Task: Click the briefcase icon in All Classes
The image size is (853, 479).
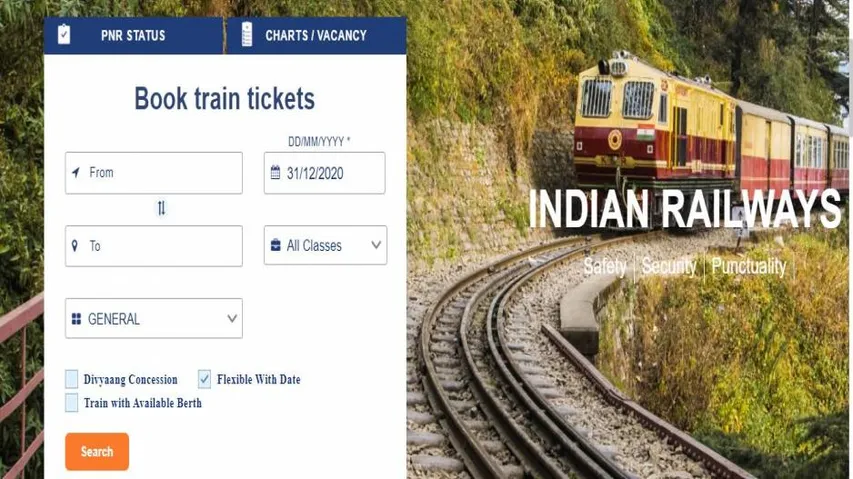Action: point(276,245)
